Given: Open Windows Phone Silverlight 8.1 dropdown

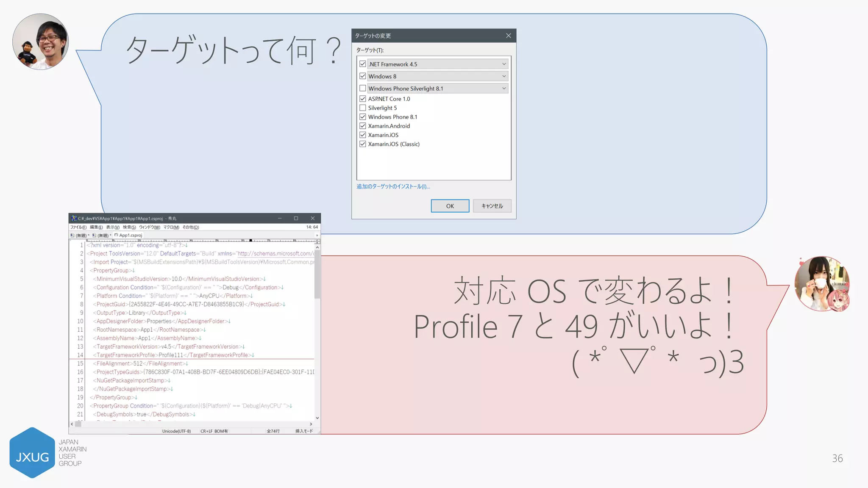Looking at the screenshot, I should (x=504, y=88).
